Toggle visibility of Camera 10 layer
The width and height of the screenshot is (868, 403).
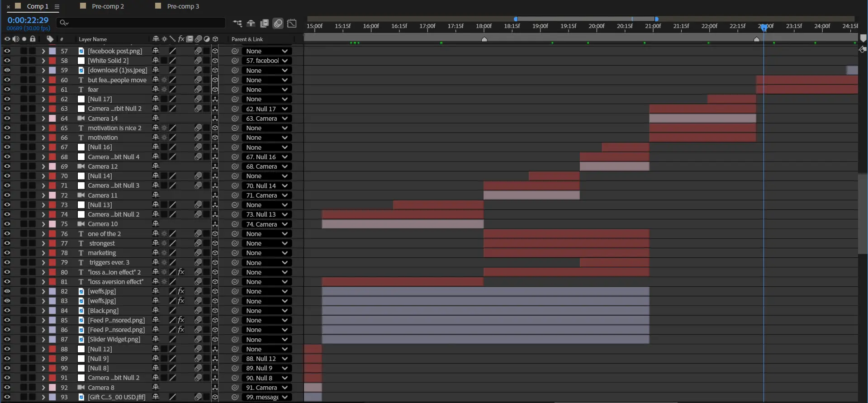(x=7, y=224)
